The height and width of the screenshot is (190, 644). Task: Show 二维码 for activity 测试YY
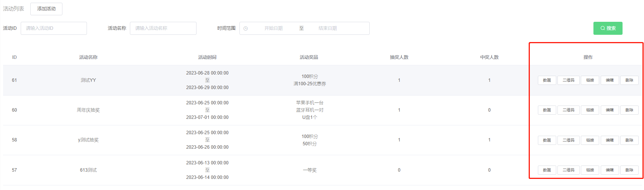point(568,80)
